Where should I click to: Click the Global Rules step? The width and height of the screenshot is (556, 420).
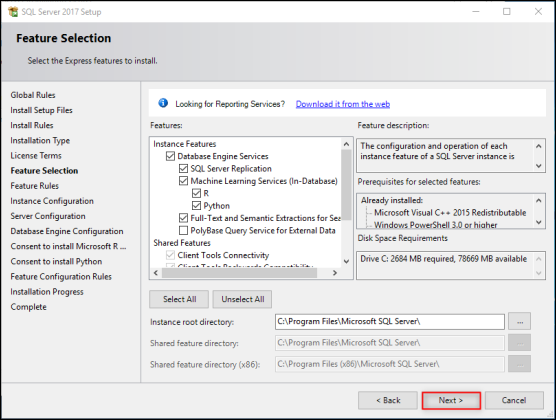33,95
